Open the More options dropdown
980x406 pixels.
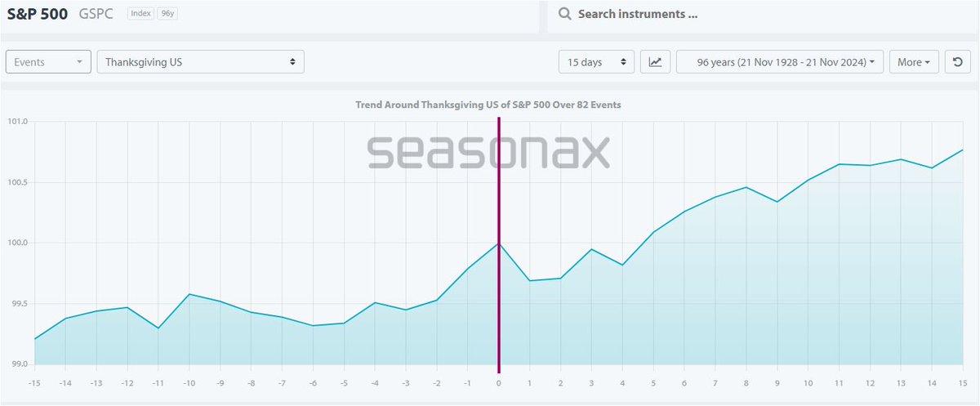coord(914,62)
